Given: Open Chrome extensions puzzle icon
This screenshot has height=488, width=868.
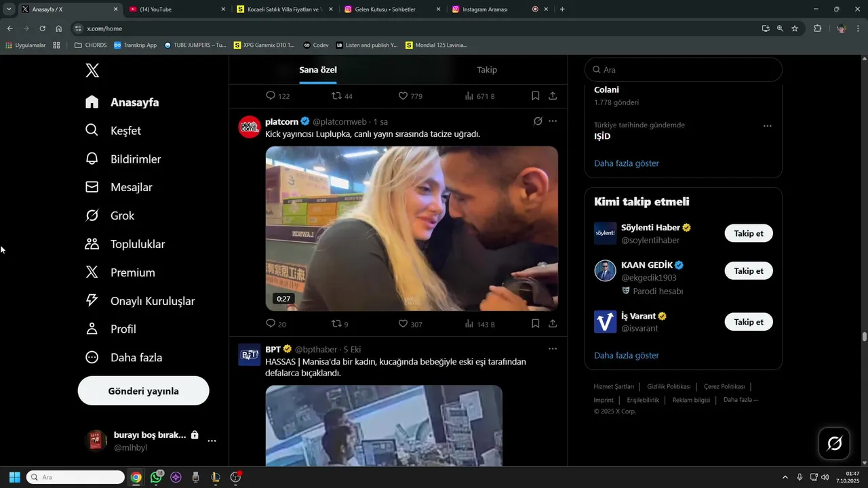Looking at the screenshot, I should [817, 28].
